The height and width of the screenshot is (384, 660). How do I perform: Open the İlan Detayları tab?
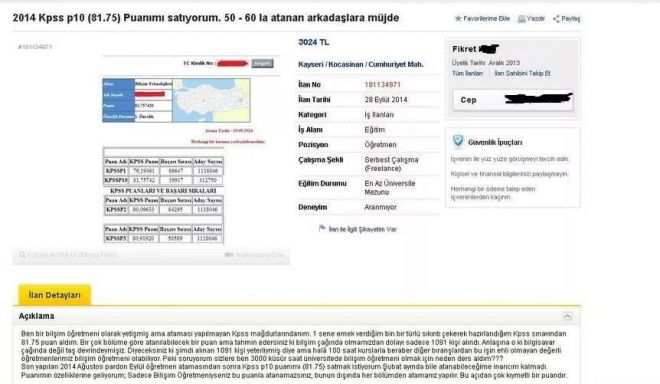coord(54,295)
